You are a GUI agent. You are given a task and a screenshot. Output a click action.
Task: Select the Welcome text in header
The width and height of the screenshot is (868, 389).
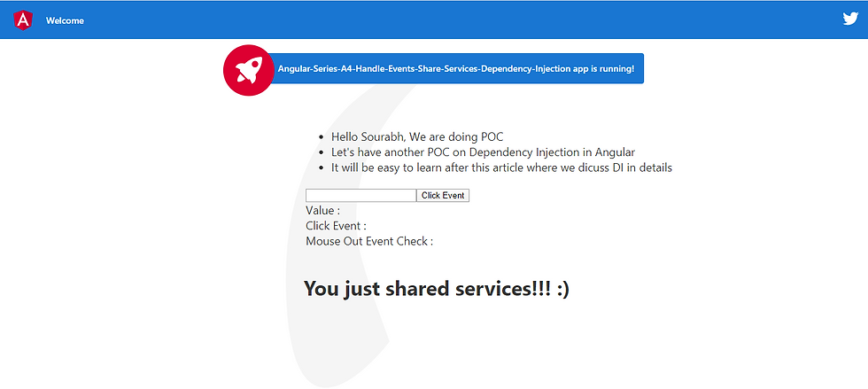click(65, 21)
